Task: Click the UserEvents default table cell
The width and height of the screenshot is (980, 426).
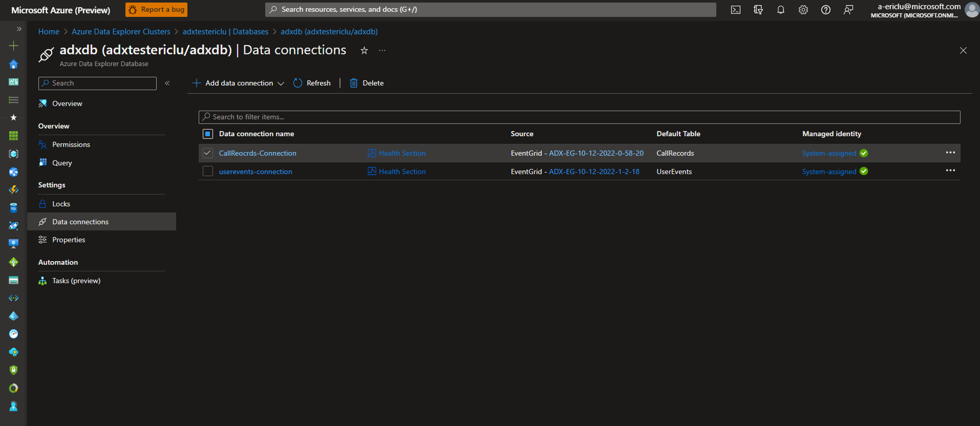Action: click(674, 171)
